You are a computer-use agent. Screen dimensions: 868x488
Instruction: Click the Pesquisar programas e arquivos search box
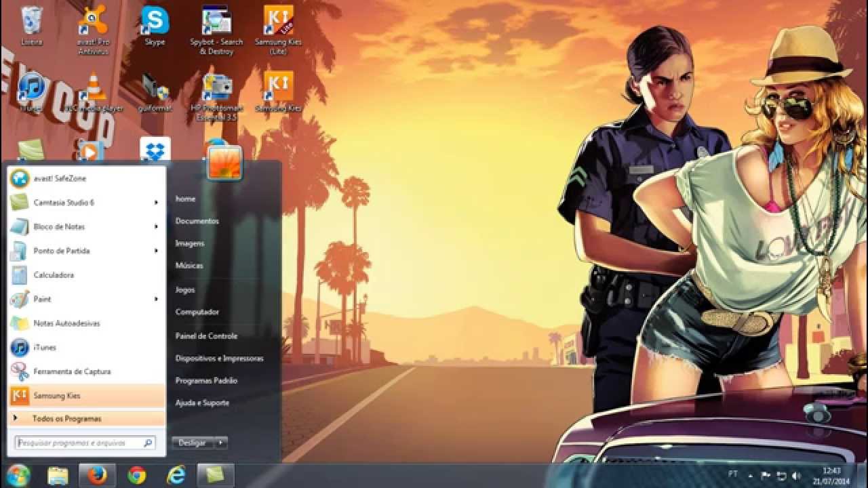[85, 443]
